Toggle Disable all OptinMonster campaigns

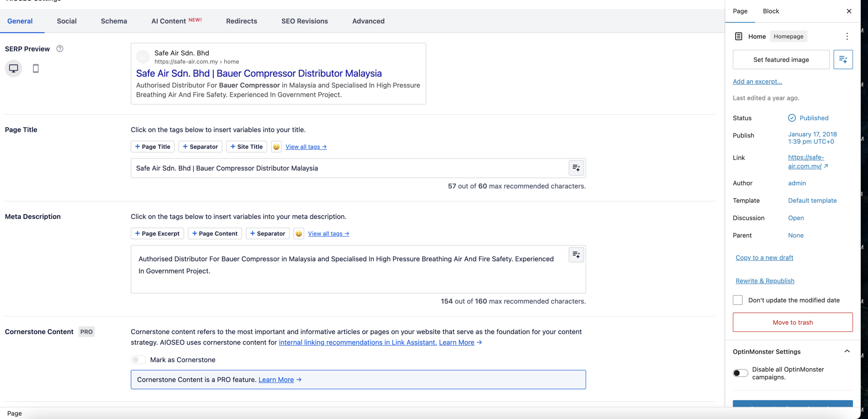point(741,373)
